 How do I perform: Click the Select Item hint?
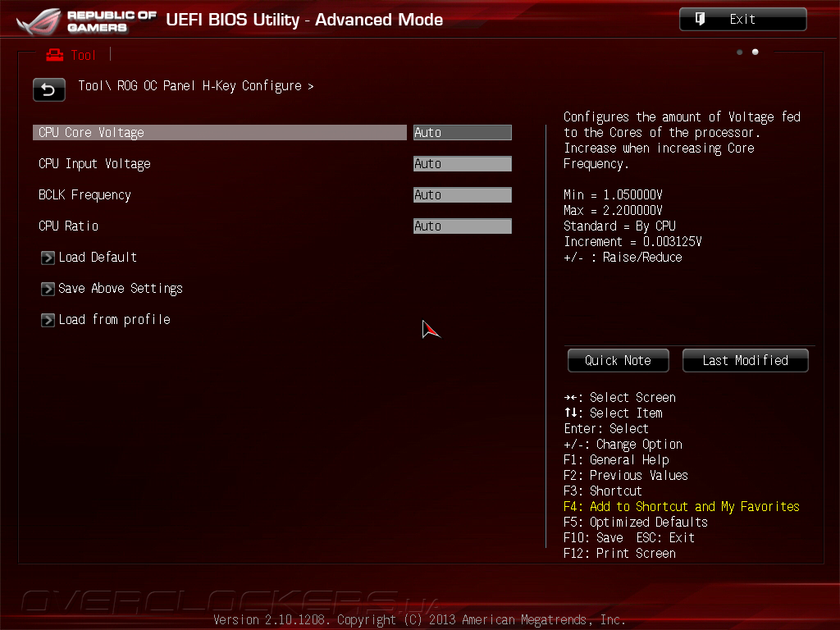[614, 413]
